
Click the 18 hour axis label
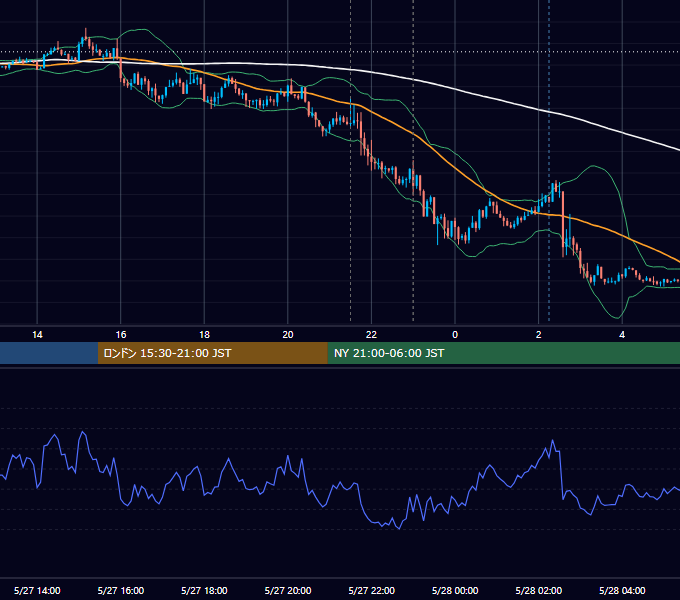click(204, 335)
